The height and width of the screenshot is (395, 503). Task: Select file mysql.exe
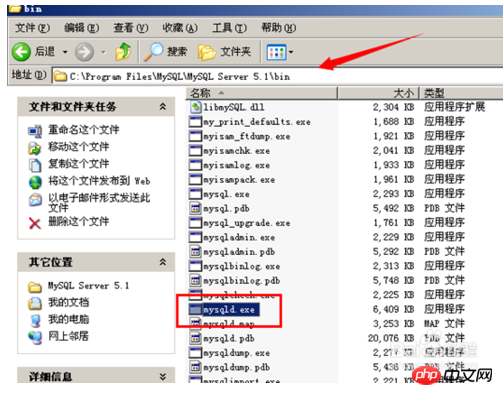point(226,194)
